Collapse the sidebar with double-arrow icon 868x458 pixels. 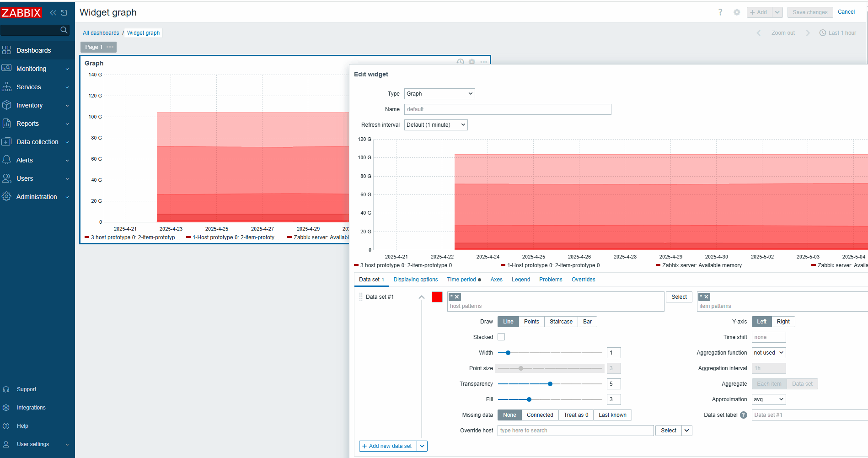click(53, 13)
